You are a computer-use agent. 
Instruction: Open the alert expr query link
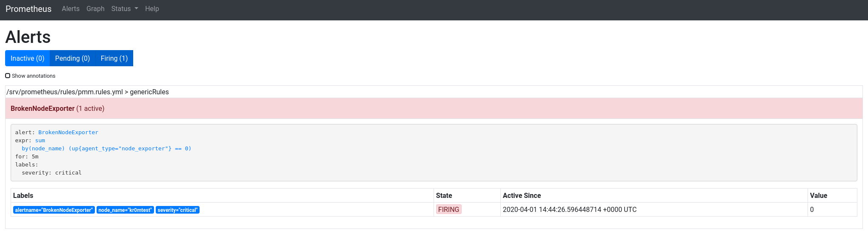point(106,149)
